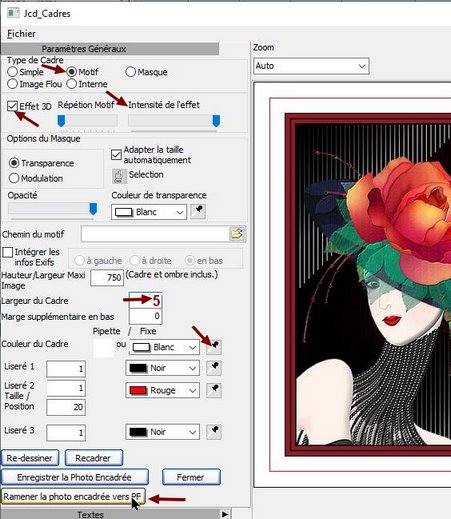Open the Fichier menu
Screen dimensions: 451x519
click(21, 34)
